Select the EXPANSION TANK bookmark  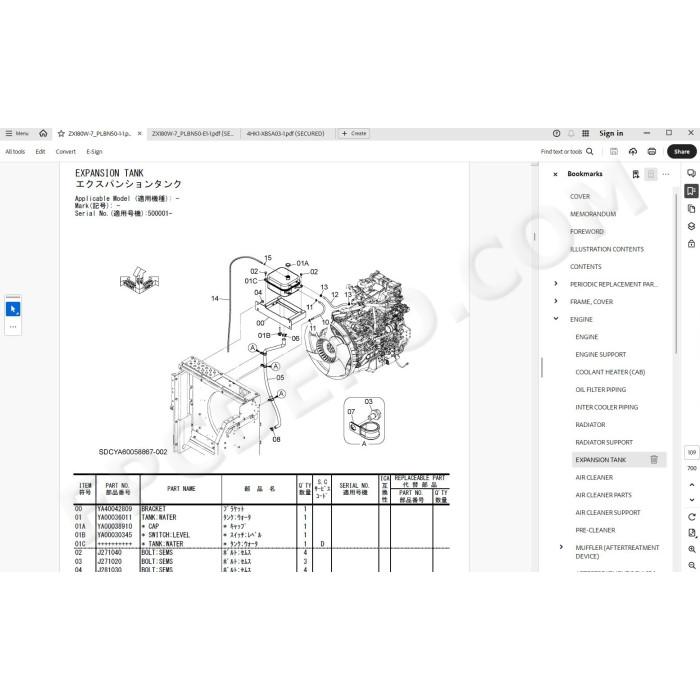pyautogui.click(x=600, y=460)
